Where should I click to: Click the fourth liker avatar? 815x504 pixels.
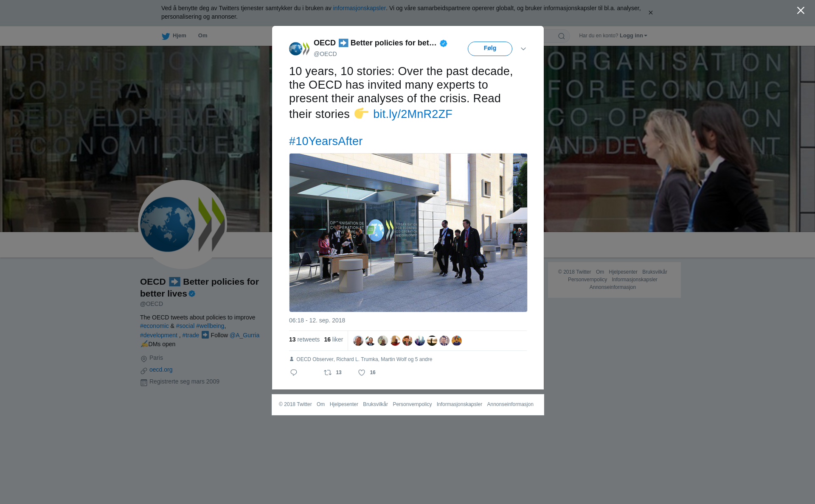(395, 341)
